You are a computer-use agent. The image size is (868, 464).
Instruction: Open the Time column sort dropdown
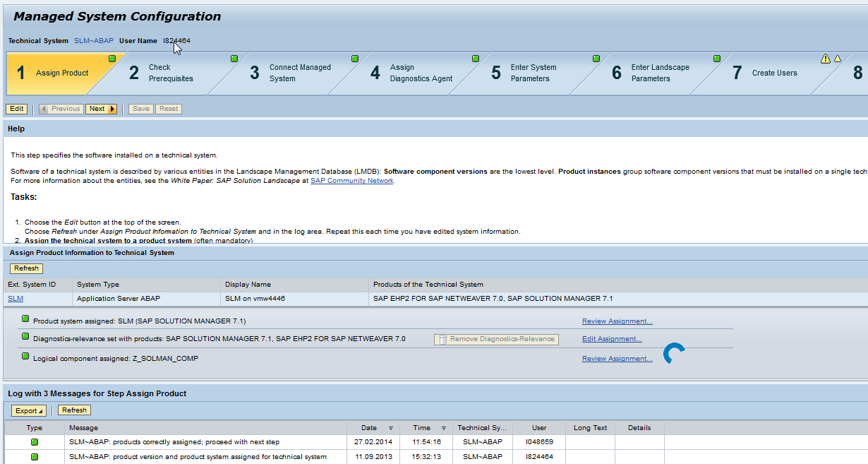tap(444, 428)
